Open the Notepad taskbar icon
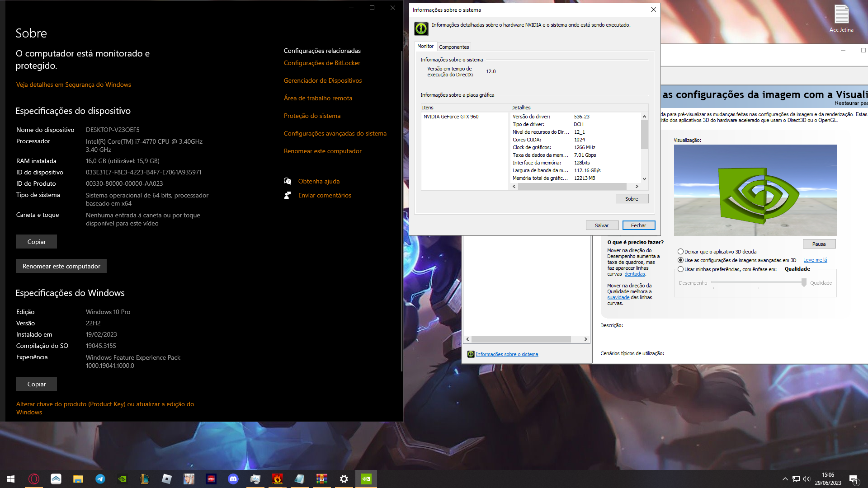868x488 pixels. 300,479
